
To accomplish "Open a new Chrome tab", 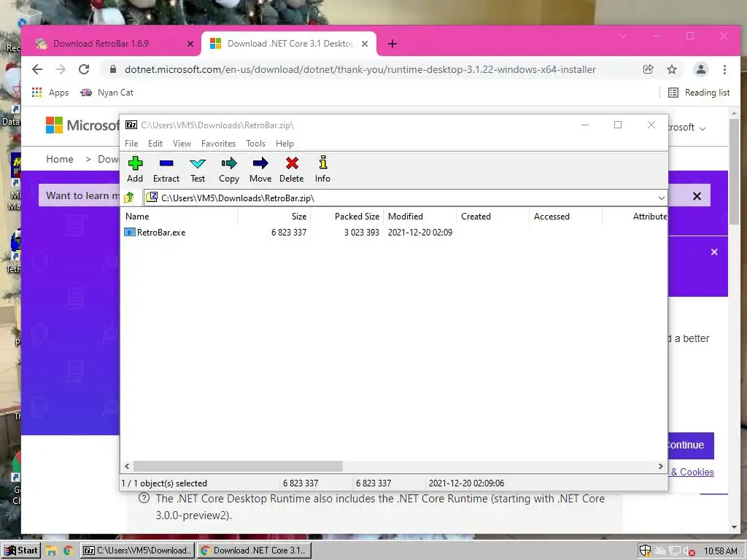I will coord(392,44).
